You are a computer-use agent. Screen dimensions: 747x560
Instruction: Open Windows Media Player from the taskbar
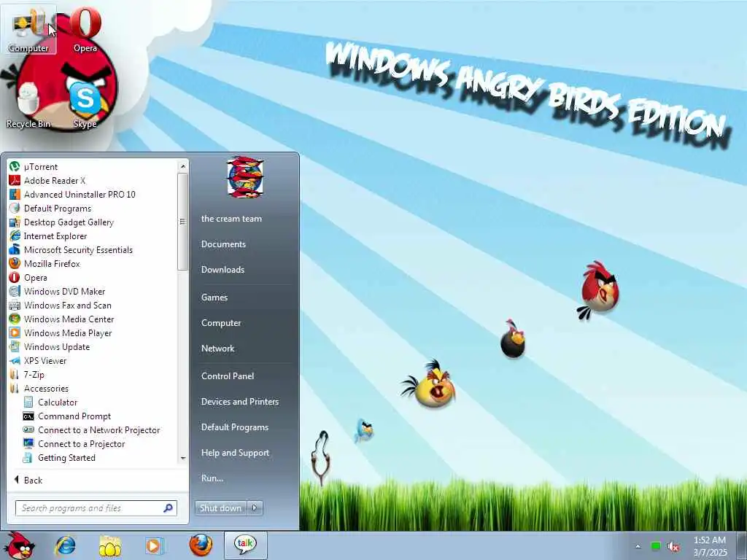tap(155, 545)
